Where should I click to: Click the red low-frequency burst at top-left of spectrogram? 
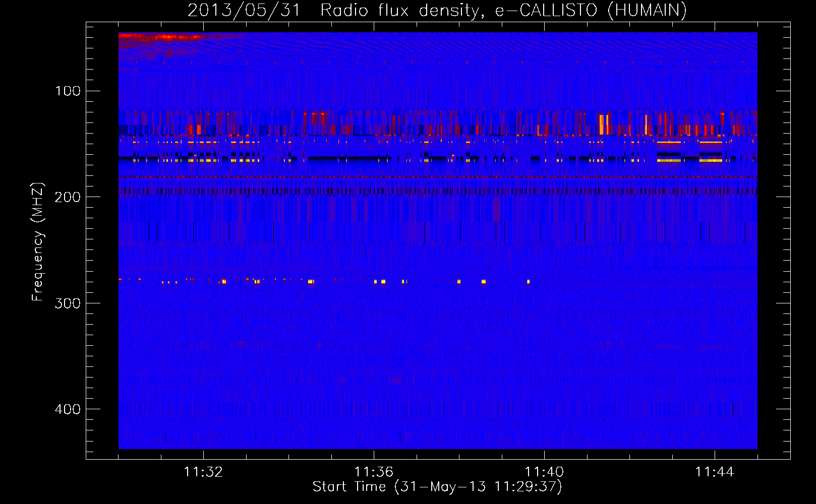click(x=161, y=37)
